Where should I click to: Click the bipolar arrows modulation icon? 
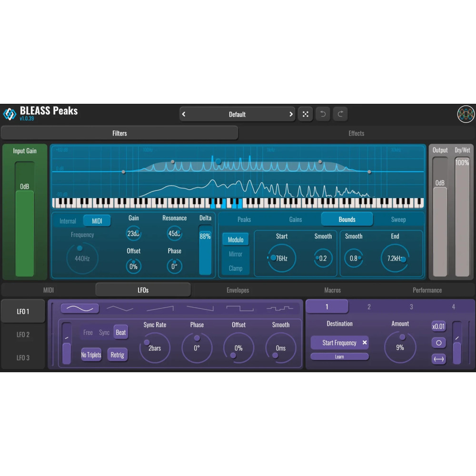pyautogui.click(x=438, y=359)
